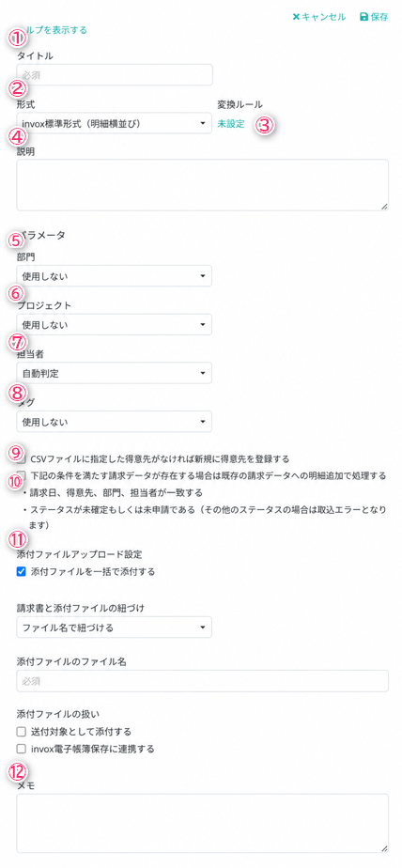
Task: Enable registering new customers from CSV checkbox
Action: (22, 459)
